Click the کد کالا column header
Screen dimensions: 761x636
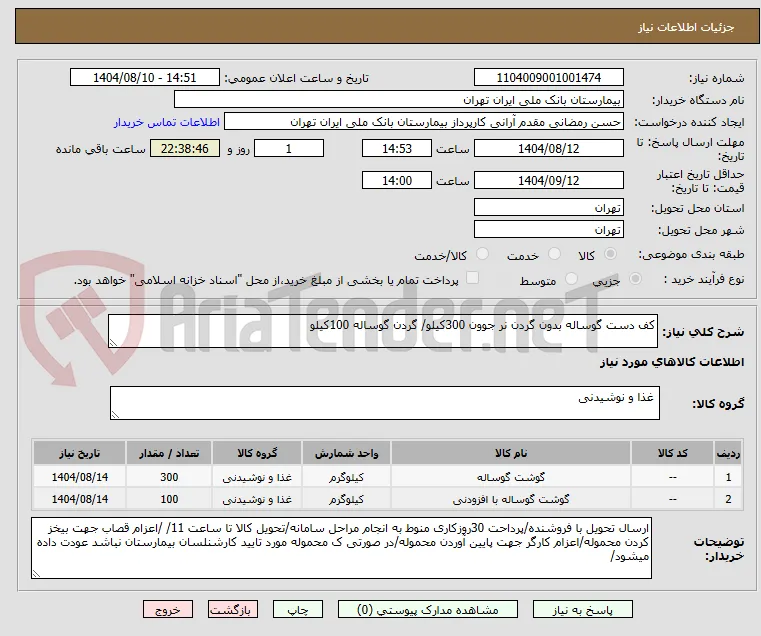(672, 453)
